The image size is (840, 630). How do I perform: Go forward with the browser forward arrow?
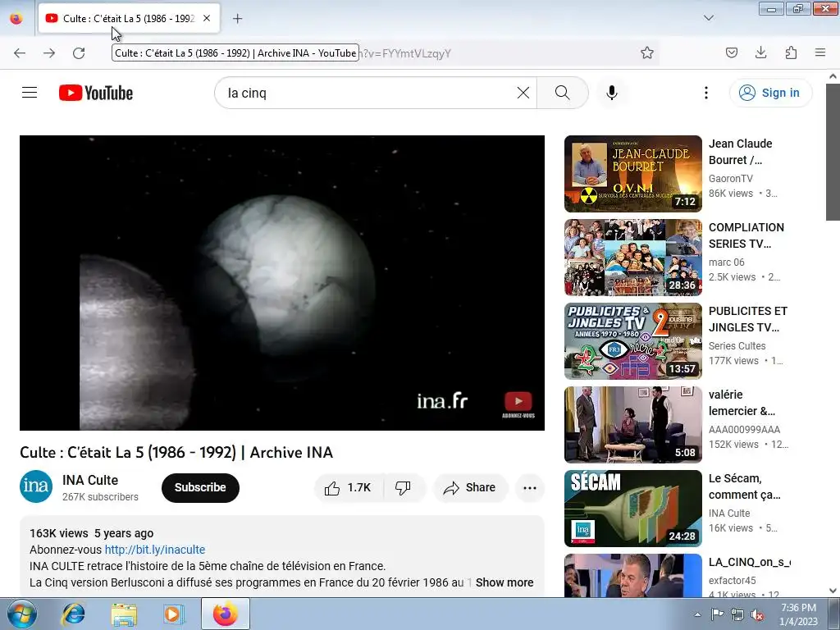point(48,52)
